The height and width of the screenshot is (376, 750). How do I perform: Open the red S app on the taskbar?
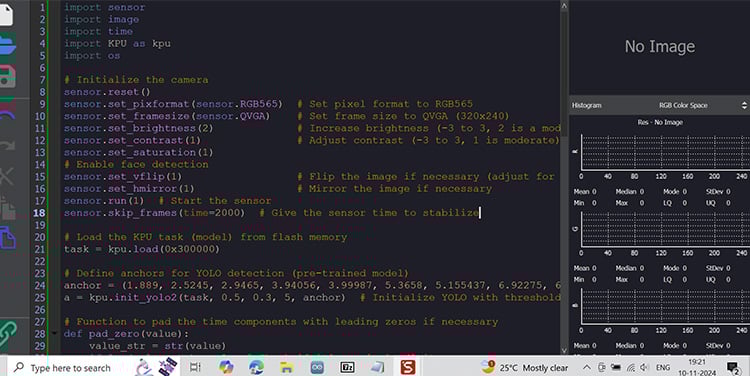[408, 367]
